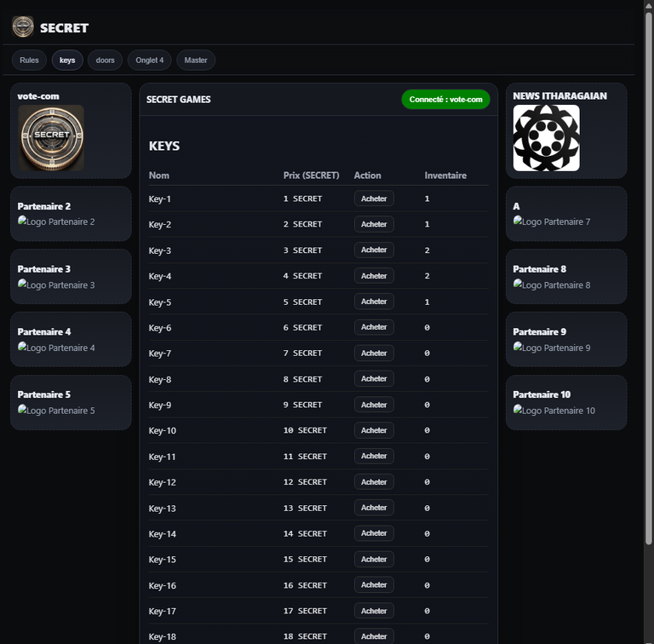Select the keys tab
The height and width of the screenshot is (644, 654).
click(67, 60)
